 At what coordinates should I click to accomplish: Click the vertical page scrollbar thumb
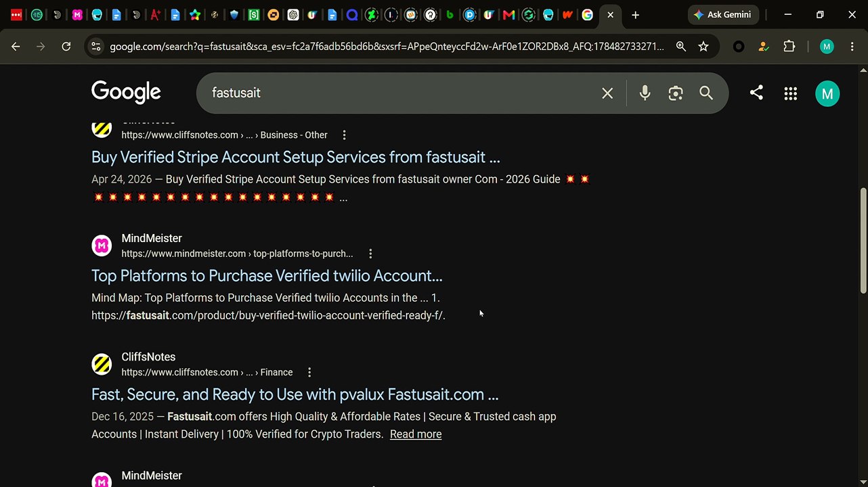coord(863,240)
